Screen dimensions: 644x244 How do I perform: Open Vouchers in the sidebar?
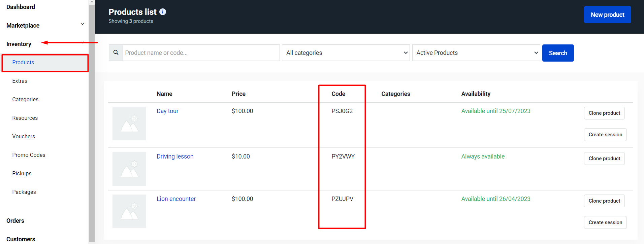[24, 137]
